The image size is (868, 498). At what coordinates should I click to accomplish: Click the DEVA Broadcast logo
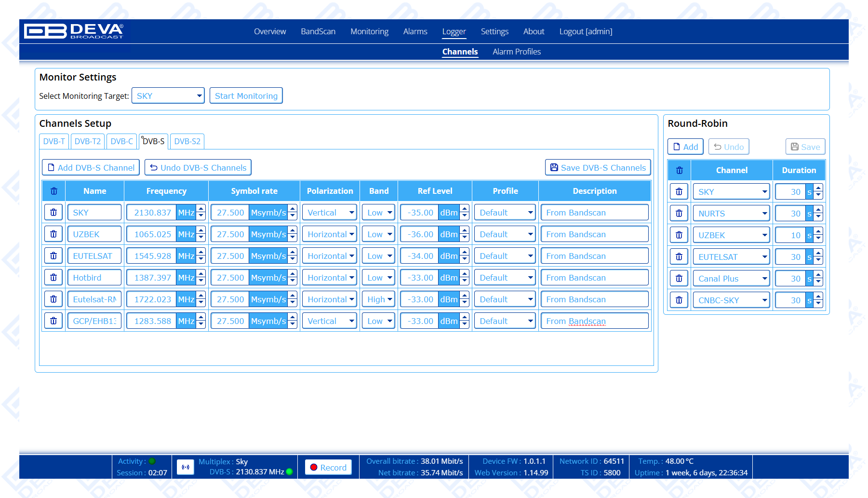pyautogui.click(x=74, y=31)
